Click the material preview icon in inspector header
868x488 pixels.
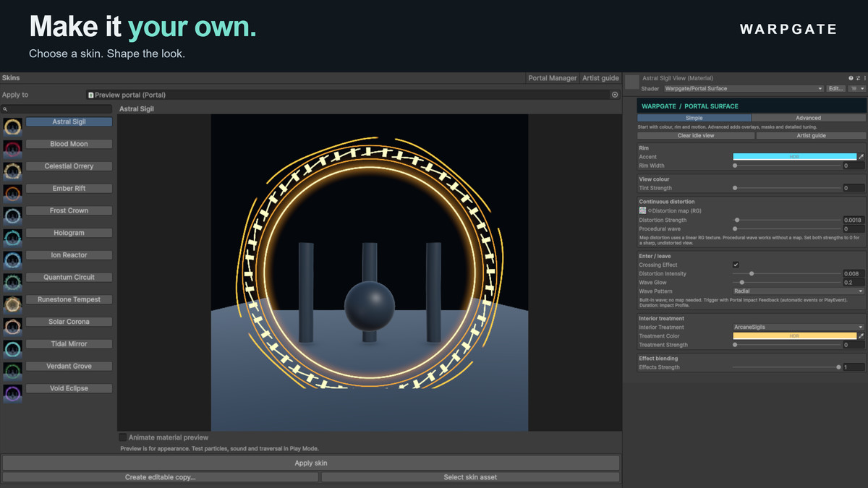[x=632, y=82]
